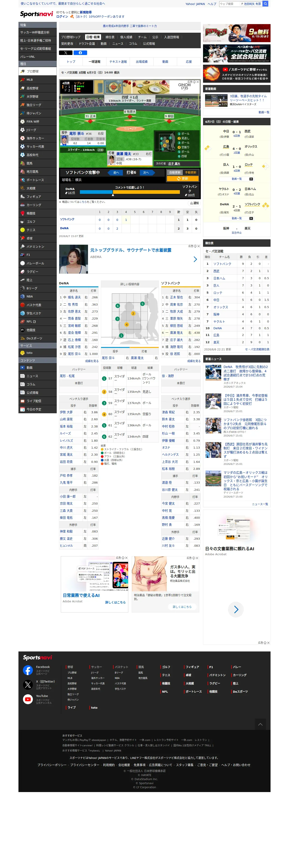Open batter 廣瀬 隆太 profile link

click(x=124, y=154)
